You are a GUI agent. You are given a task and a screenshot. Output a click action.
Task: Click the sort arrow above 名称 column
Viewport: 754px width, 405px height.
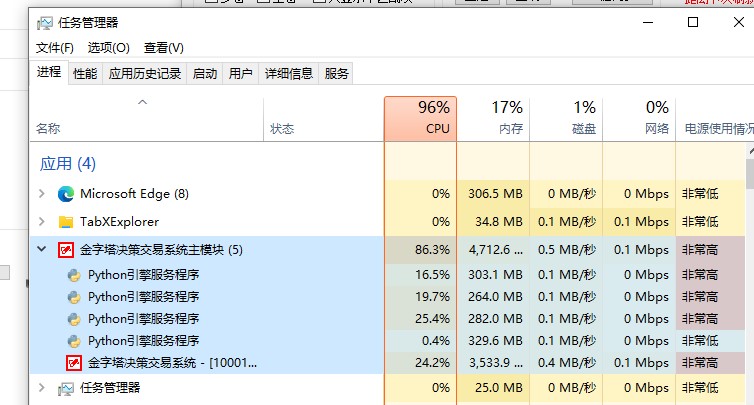142,102
